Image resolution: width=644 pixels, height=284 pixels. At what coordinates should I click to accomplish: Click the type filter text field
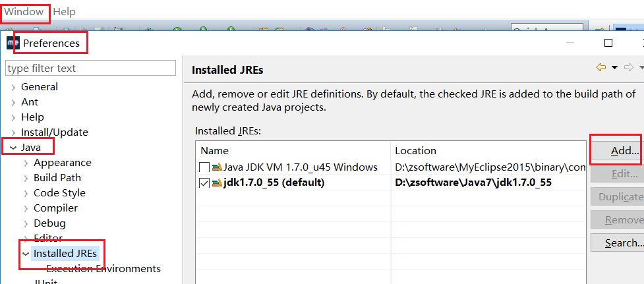click(91, 68)
